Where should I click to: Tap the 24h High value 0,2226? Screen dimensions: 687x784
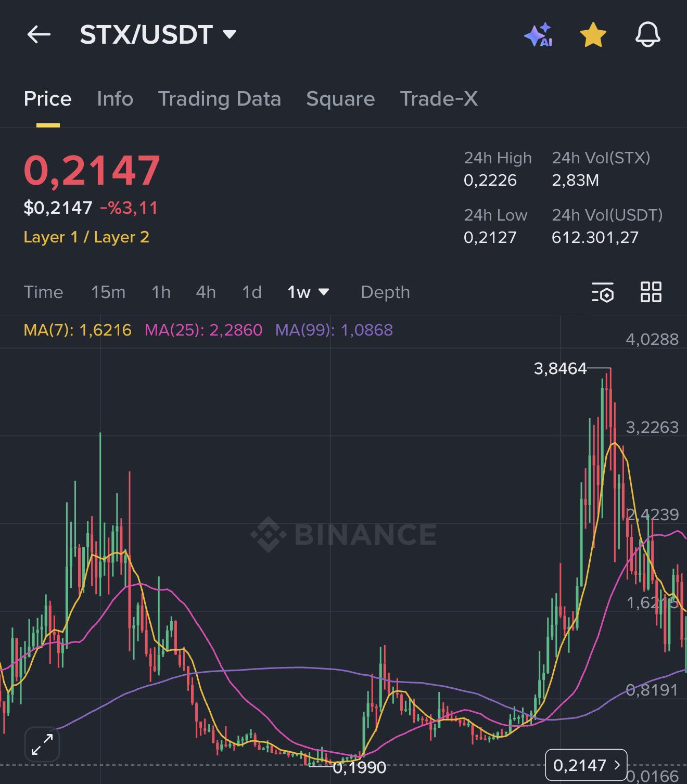[x=490, y=180]
